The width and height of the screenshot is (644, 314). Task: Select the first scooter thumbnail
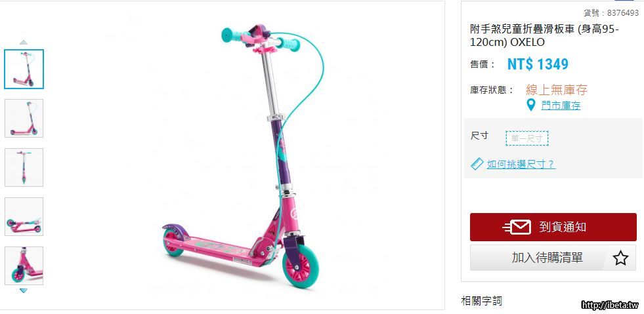pos(24,69)
